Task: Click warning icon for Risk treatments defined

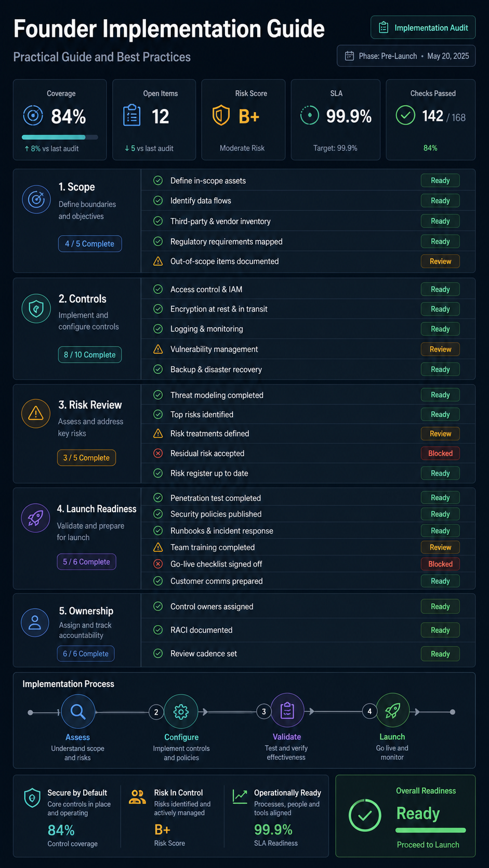Action: pos(158,433)
